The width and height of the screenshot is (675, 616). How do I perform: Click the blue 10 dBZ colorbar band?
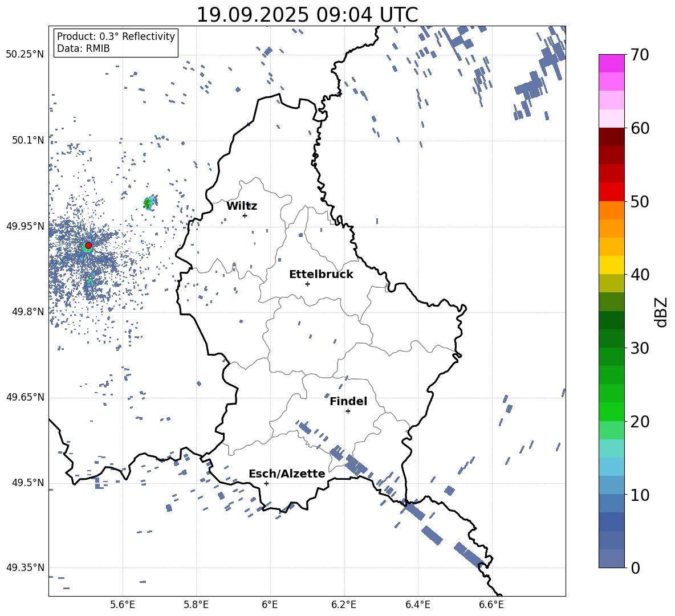point(612,485)
